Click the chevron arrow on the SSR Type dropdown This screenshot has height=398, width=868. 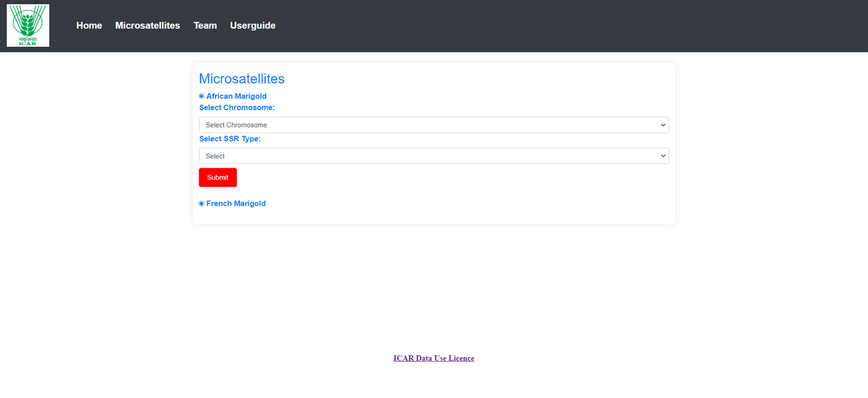click(x=663, y=156)
